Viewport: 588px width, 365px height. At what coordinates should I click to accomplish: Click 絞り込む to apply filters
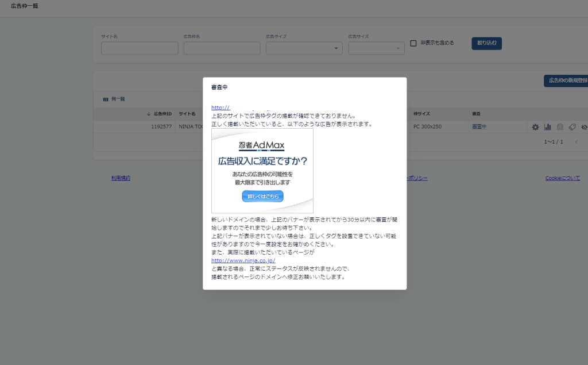(x=486, y=43)
